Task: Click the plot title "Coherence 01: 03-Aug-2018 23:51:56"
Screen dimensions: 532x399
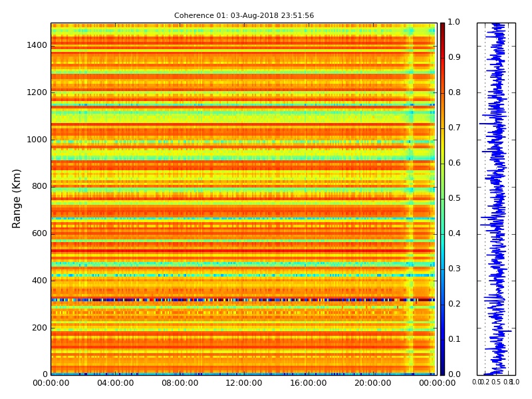Action: coord(244,15)
